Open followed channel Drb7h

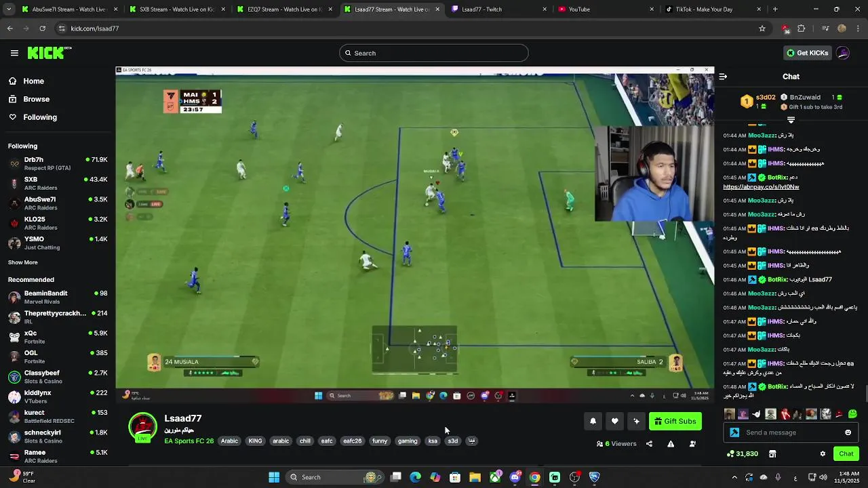(58, 163)
